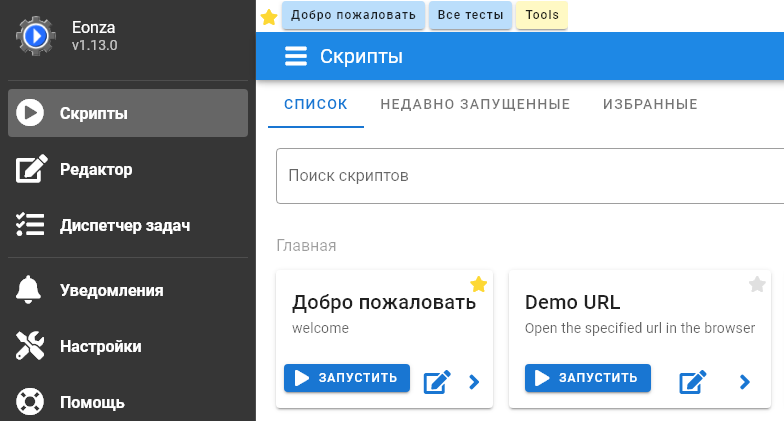
Task: Select the Список tab
Action: [316, 104]
